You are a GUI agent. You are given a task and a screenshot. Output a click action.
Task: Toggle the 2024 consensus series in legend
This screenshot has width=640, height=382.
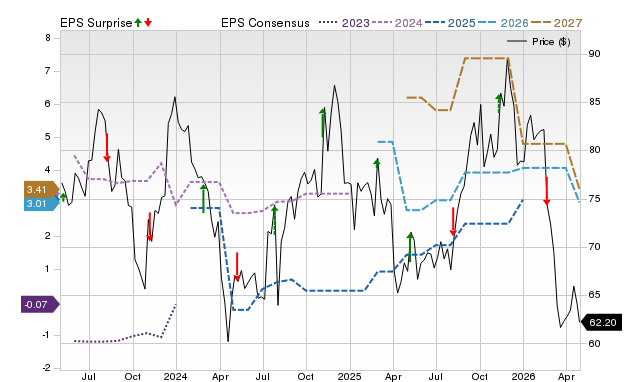397,23
